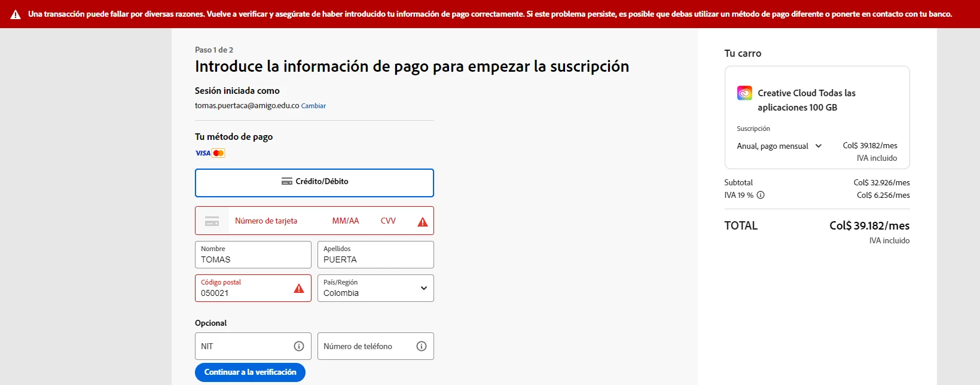
Task: Click Continuar a la verificación button
Action: (250, 372)
